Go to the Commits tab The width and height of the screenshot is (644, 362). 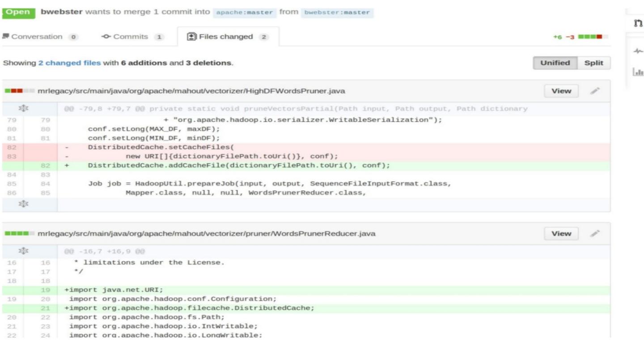[x=133, y=37]
